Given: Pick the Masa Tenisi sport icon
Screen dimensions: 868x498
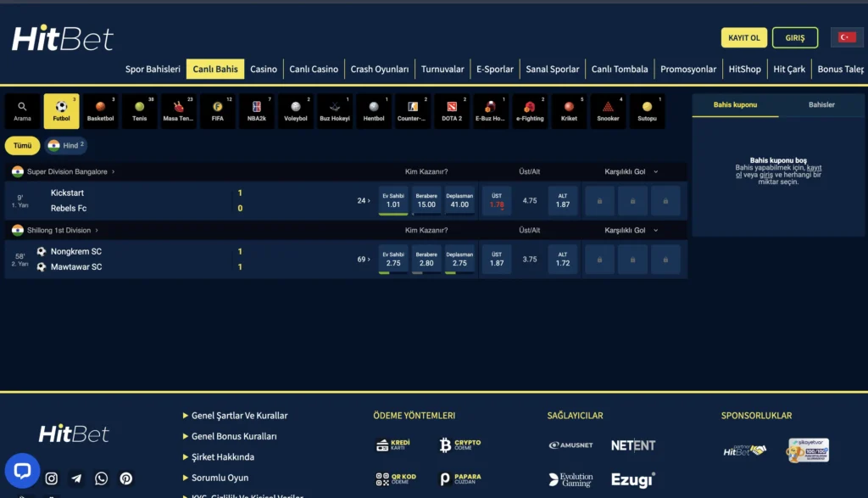Looking at the screenshot, I should pyautogui.click(x=178, y=111).
